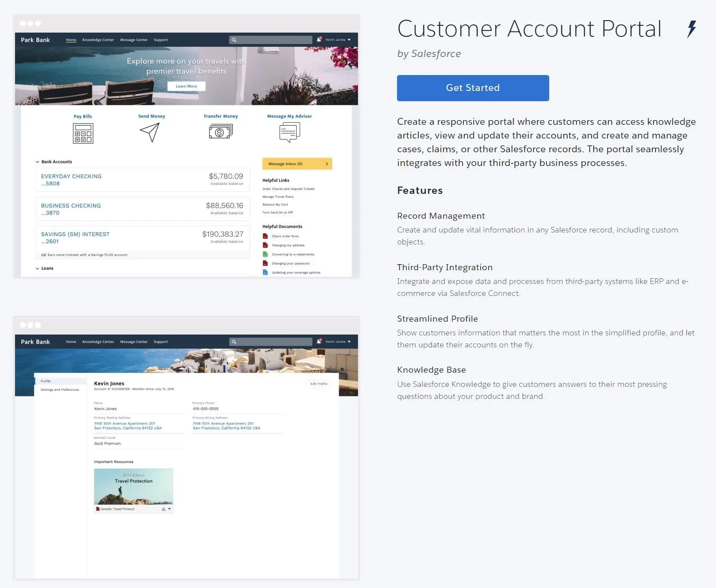Click Sample: Travel Printout file icon
716x588 pixels.
(98, 509)
